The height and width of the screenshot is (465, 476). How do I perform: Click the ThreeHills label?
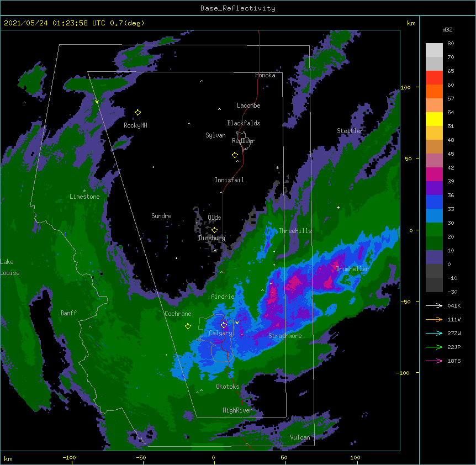pyautogui.click(x=295, y=231)
